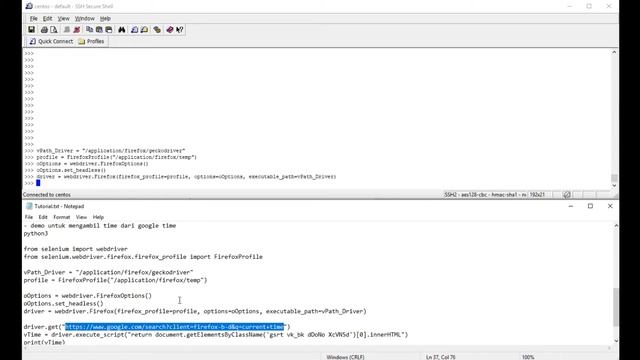Image resolution: width=640 pixels, height=360 pixels.
Task: Click the 'oOptions.set_headless()' line in Notepad
Action: click(63, 304)
